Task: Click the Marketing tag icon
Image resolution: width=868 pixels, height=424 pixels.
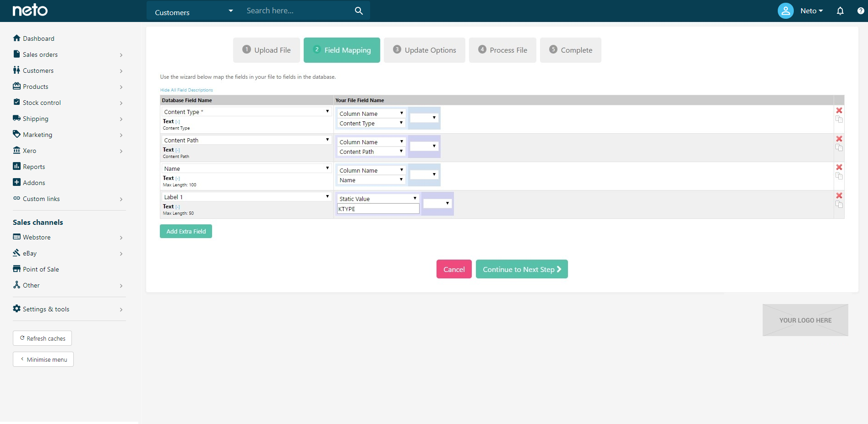Action: [16, 134]
